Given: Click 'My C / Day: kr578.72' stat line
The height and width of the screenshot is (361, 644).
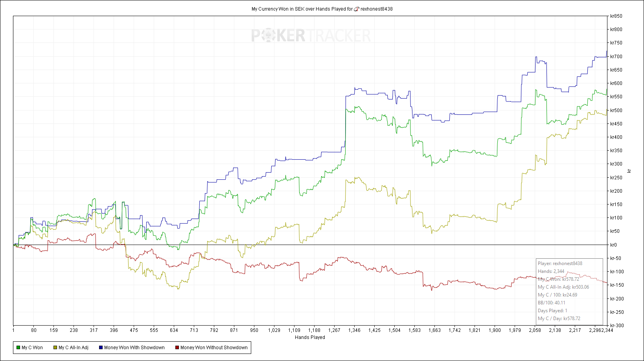Looking at the screenshot, I should [x=559, y=319].
